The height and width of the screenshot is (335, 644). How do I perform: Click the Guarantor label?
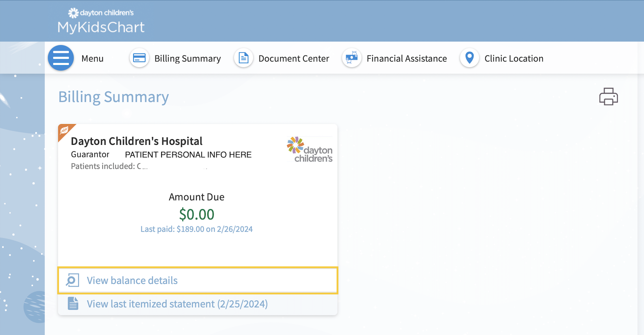coord(90,155)
